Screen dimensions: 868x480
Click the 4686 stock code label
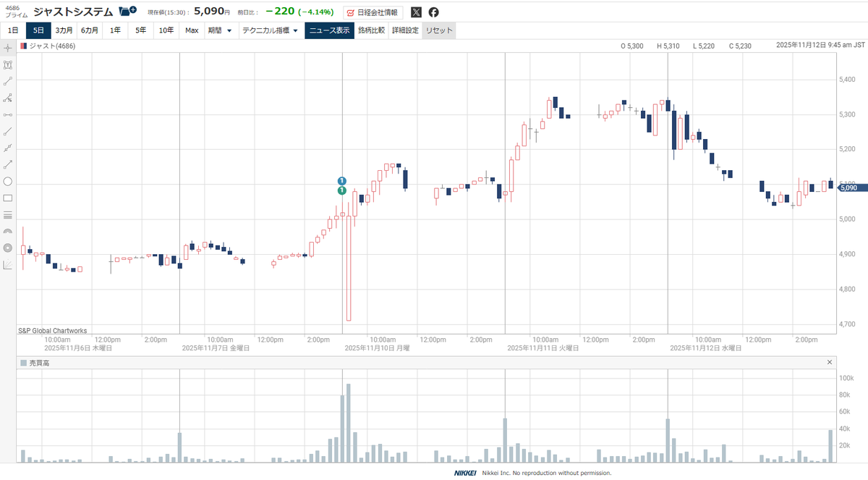coord(12,7)
